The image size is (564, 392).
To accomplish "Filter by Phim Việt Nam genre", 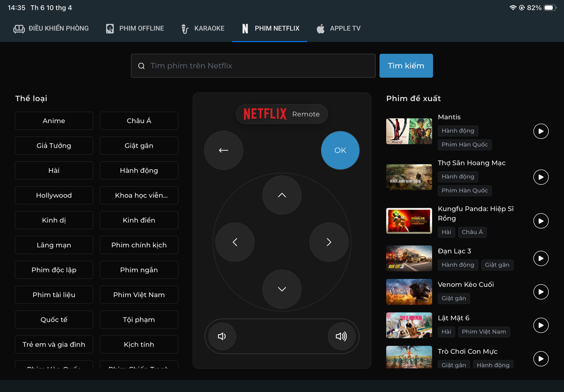I will coord(139,295).
